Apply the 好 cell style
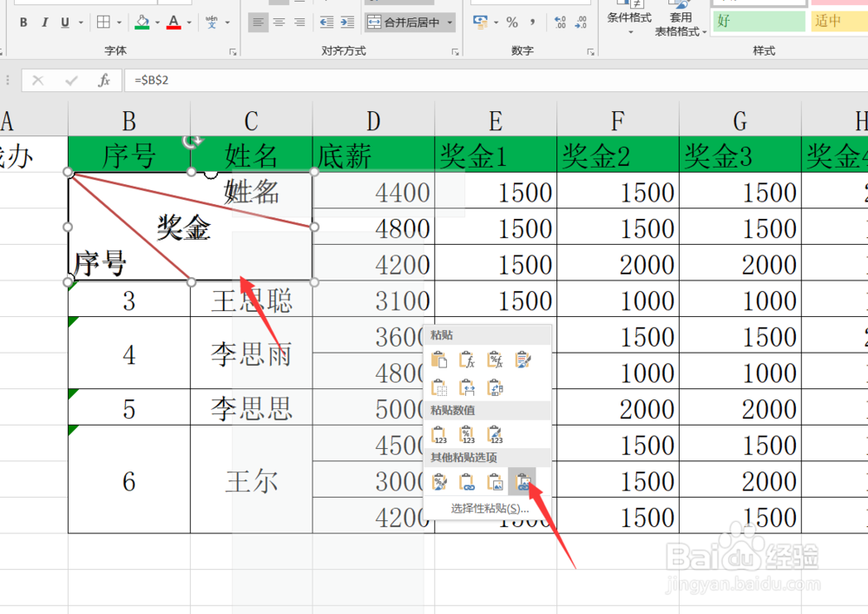The image size is (868, 614). tap(759, 21)
